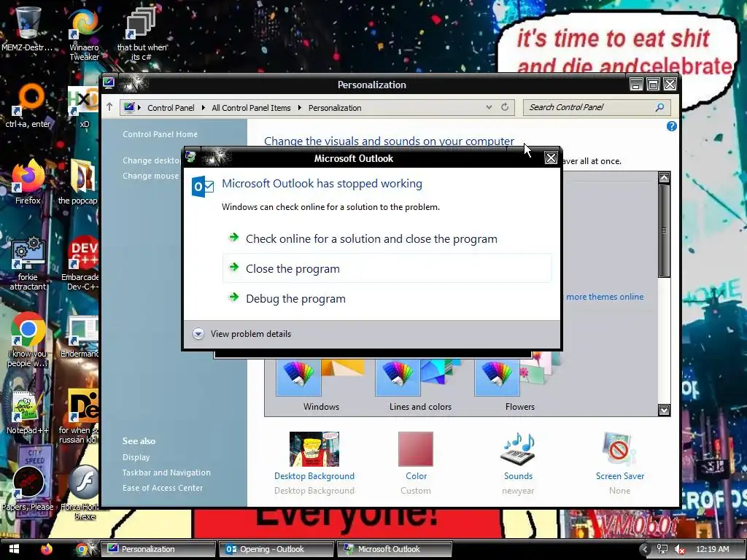Launch Firefox from the desktop icon
Viewport: 747px width, 560px height.
(28, 182)
